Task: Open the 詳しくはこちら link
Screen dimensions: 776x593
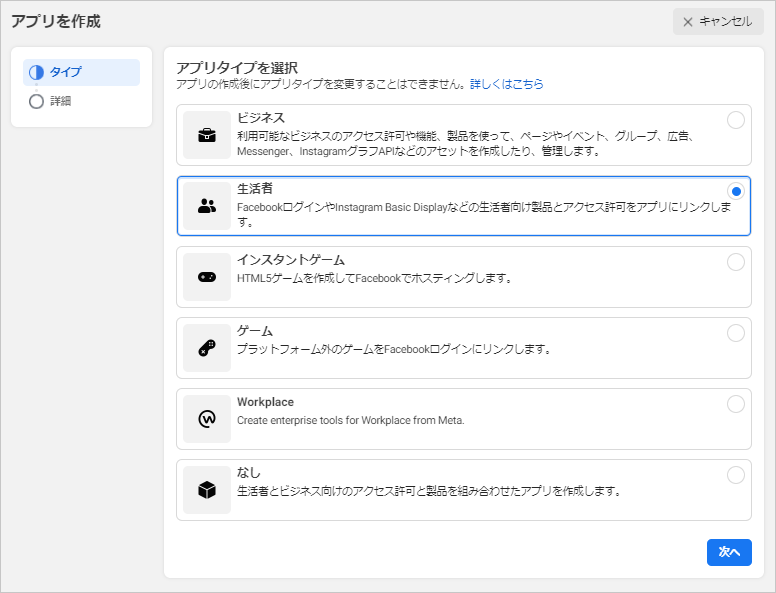Action: [506, 84]
